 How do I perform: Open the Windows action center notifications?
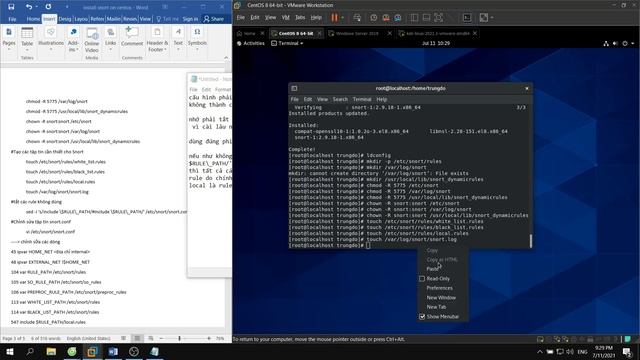[627, 351]
